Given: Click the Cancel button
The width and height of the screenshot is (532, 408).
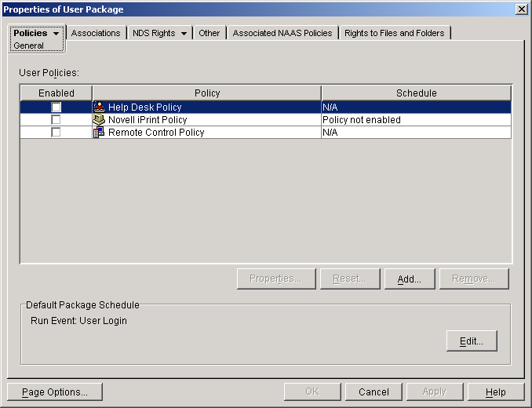Looking at the screenshot, I should [x=373, y=392].
